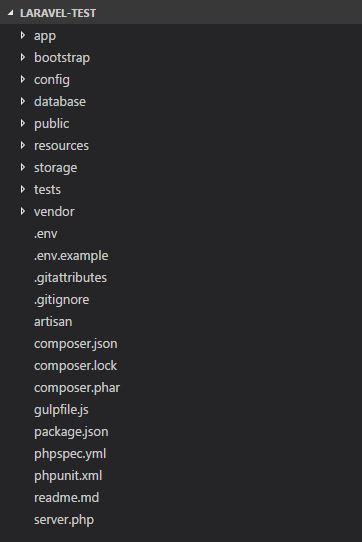Viewport: 362px width, 542px height.
Task: Open the server.php file
Action: 64,520
